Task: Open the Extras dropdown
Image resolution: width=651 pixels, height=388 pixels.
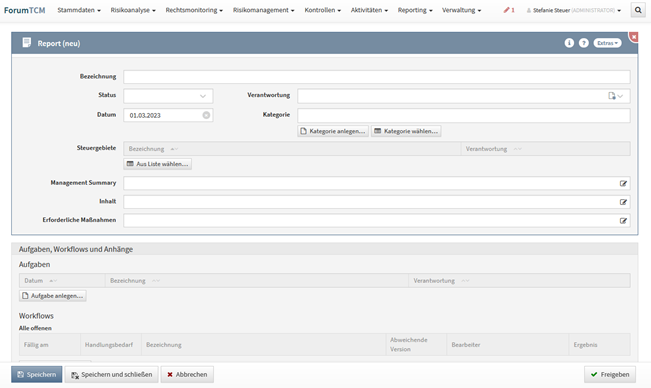Action: [x=607, y=43]
